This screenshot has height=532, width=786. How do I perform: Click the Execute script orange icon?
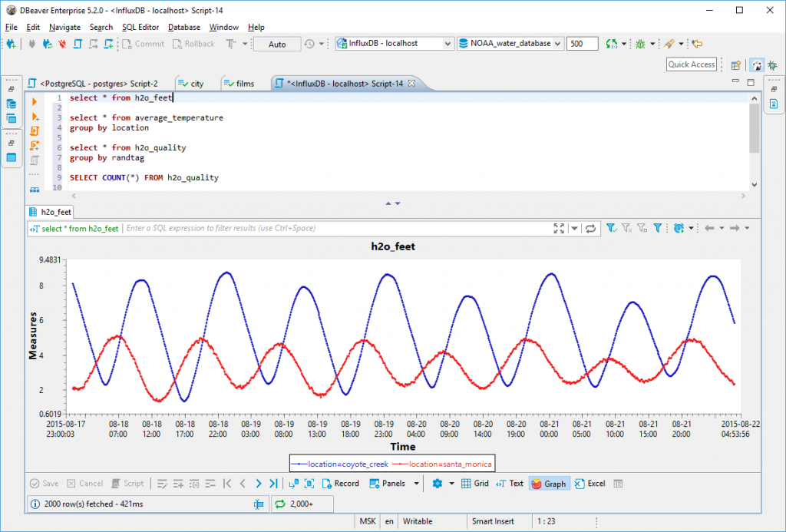point(34,131)
